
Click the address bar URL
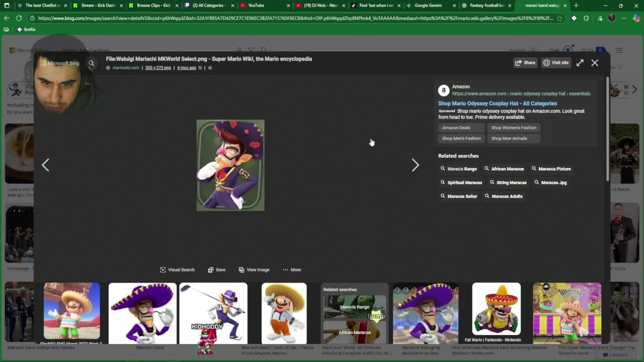[x=295, y=18]
